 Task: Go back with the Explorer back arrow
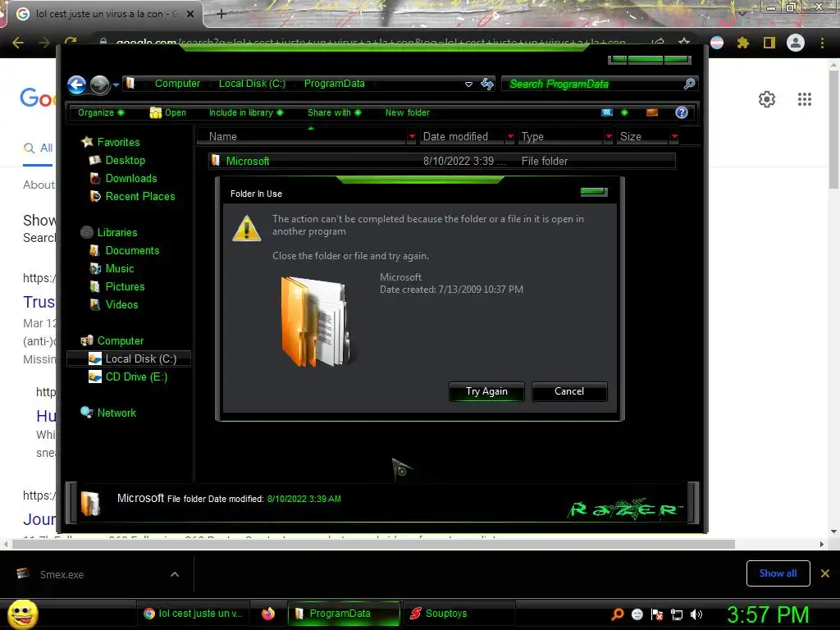[x=76, y=84]
